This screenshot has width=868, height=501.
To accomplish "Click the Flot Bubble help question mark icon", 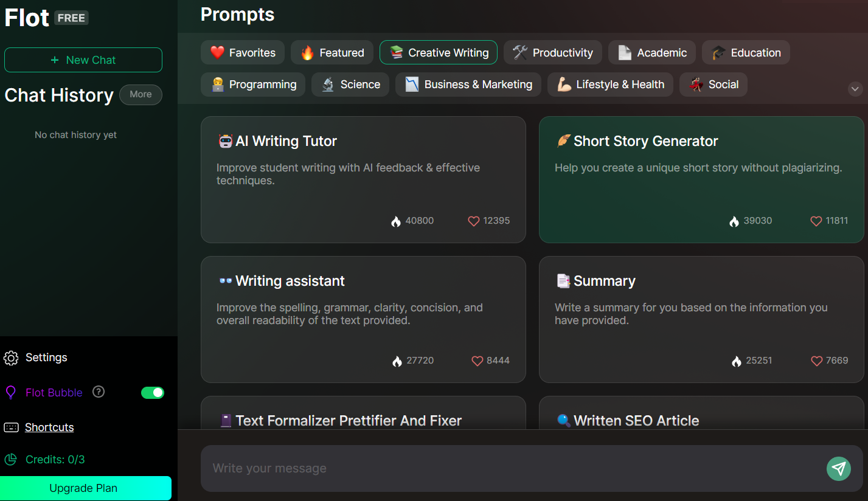I will [x=99, y=392].
